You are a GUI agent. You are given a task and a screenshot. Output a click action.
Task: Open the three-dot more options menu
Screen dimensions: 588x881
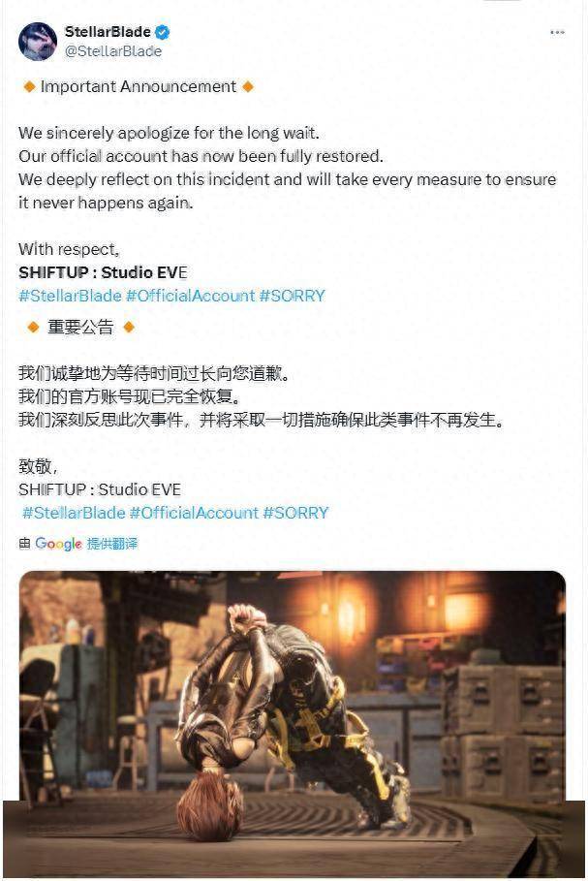557,33
